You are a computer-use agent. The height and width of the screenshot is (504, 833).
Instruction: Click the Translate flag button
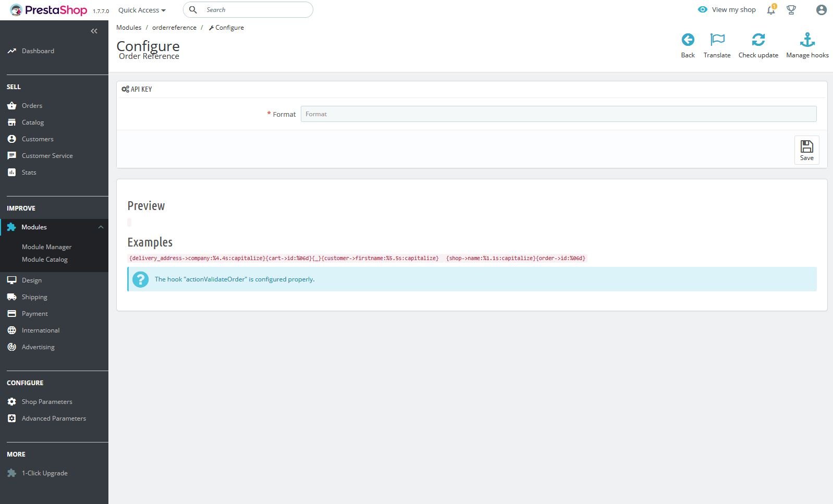point(717,45)
